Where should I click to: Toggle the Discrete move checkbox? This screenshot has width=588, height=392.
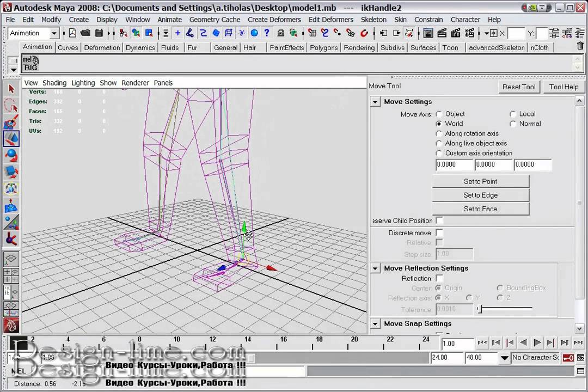439,233
